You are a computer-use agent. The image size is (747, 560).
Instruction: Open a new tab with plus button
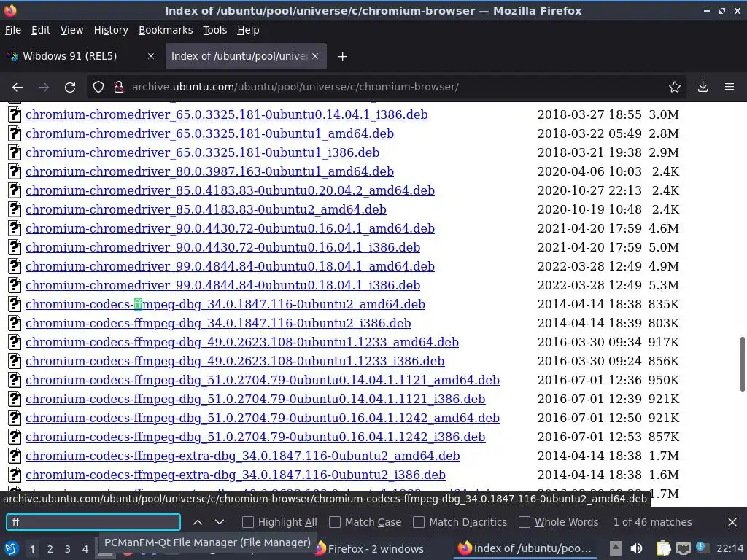tap(342, 57)
